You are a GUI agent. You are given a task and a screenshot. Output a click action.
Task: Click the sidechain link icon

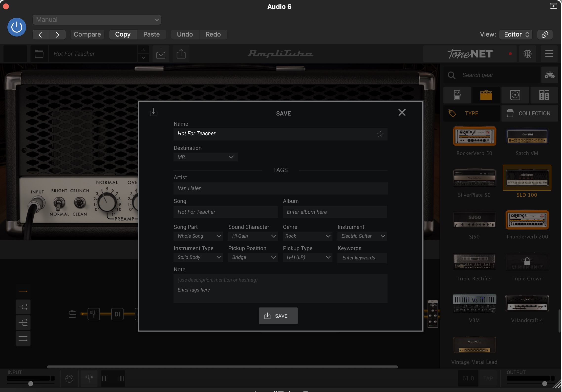pos(545,35)
